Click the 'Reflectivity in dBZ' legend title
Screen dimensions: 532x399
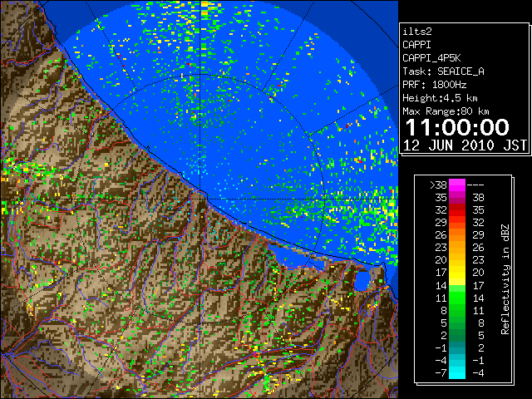[x=505, y=279]
